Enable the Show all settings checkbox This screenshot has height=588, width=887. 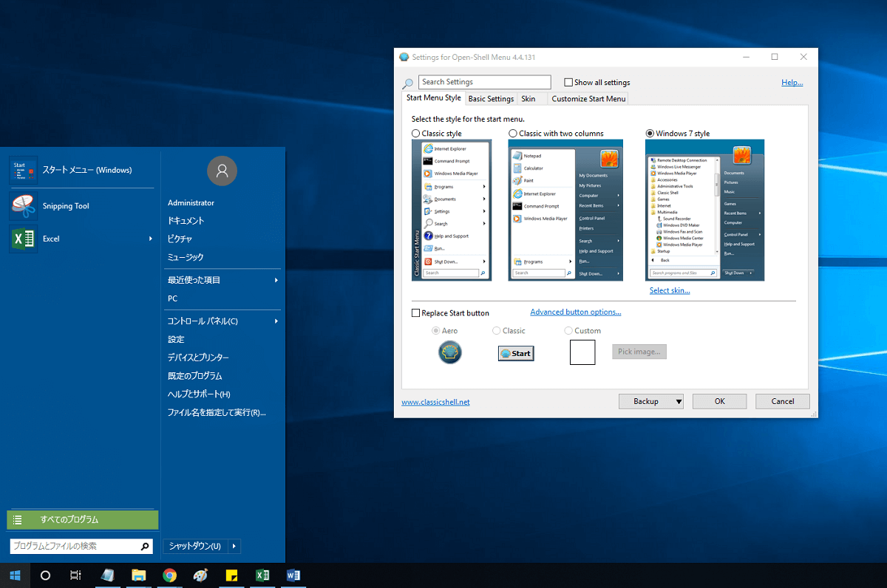[x=568, y=83]
